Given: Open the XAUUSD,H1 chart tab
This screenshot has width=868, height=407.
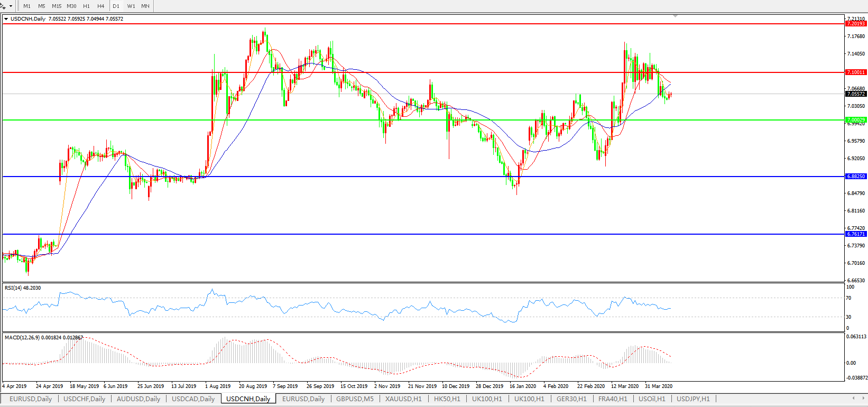Looking at the screenshot, I should pyautogui.click(x=403, y=399).
